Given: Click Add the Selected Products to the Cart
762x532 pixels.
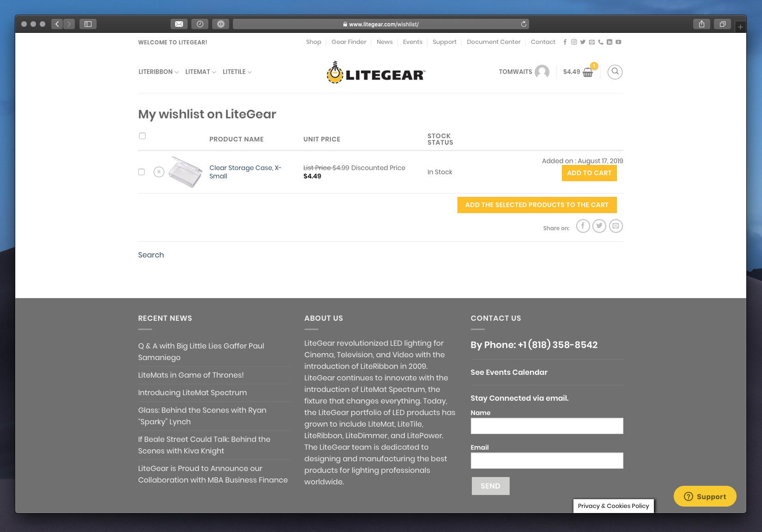Looking at the screenshot, I should tap(537, 205).
